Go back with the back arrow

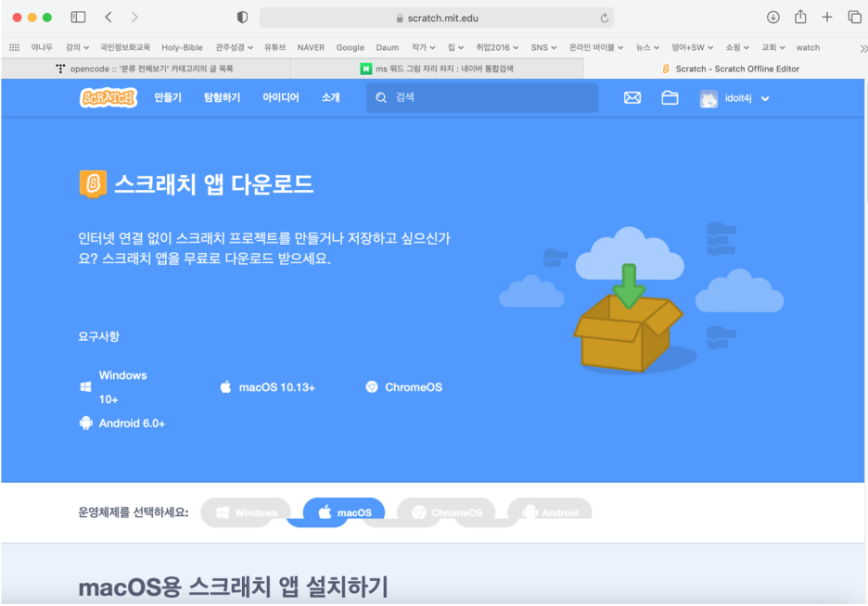coord(108,17)
